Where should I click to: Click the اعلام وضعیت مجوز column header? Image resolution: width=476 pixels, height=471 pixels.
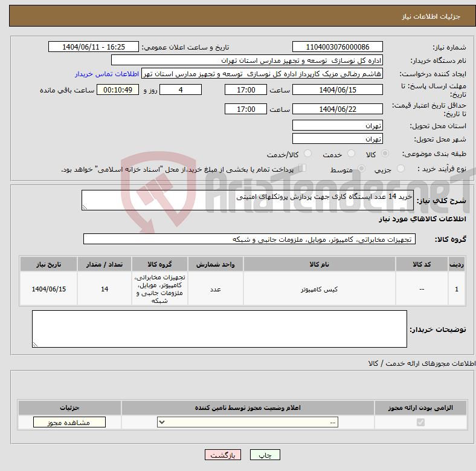[x=248, y=408]
